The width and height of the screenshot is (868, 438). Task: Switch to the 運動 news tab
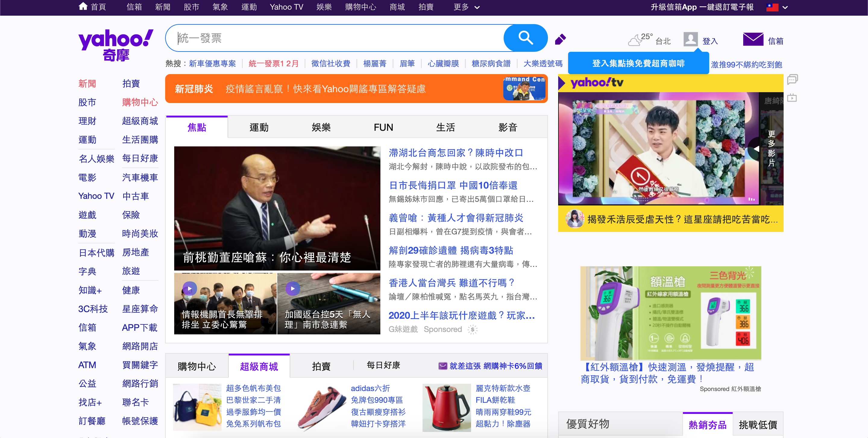(x=259, y=127)
